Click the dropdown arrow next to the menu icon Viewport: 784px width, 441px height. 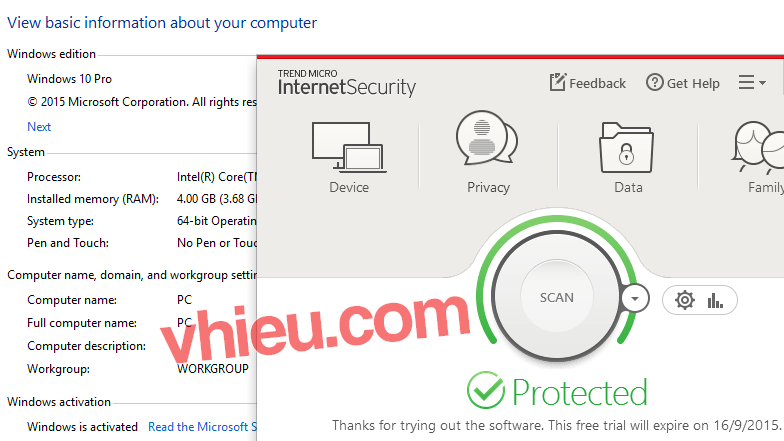[762, 82]
